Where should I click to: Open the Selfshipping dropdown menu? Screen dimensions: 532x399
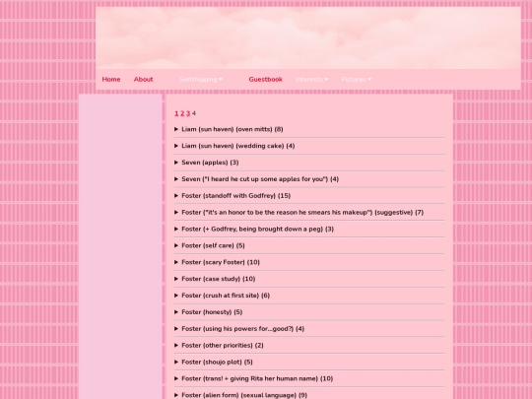pos(201,80)
